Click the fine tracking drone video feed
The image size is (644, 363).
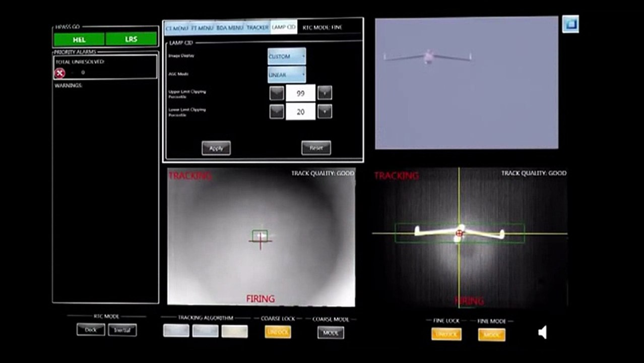[470, 237]
